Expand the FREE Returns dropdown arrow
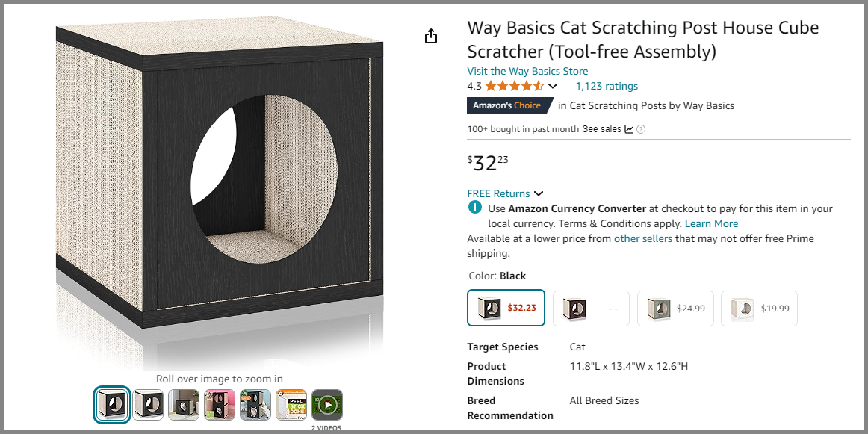The height and width of the screenshot is (434, 868). point(539,194)
